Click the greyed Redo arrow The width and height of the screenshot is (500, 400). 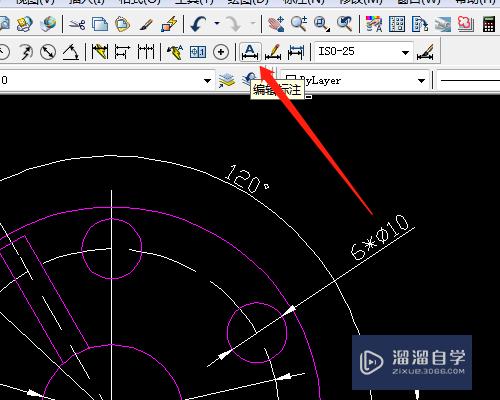(x=234, y=24)
